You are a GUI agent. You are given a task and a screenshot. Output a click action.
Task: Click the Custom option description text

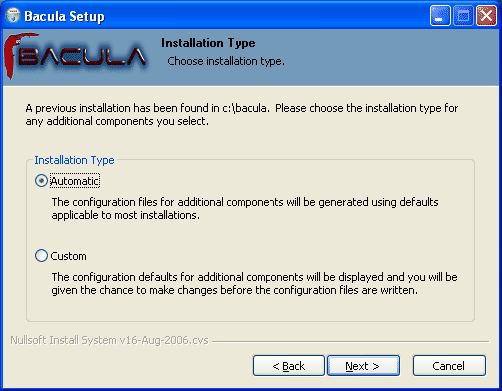[254, 284]
